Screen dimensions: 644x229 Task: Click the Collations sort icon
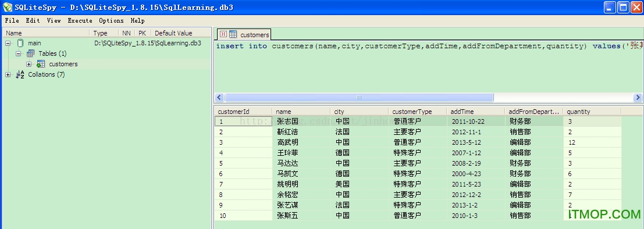[20, 74]
